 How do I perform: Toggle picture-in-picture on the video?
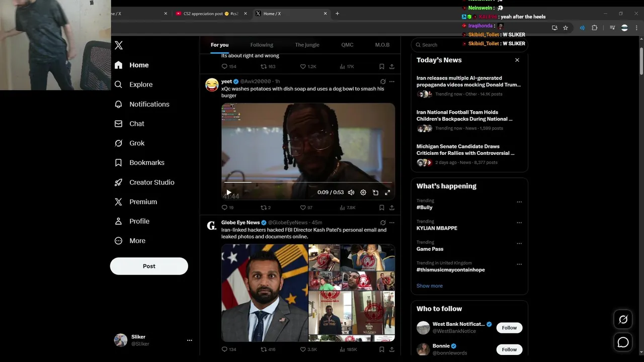(375, 193)
